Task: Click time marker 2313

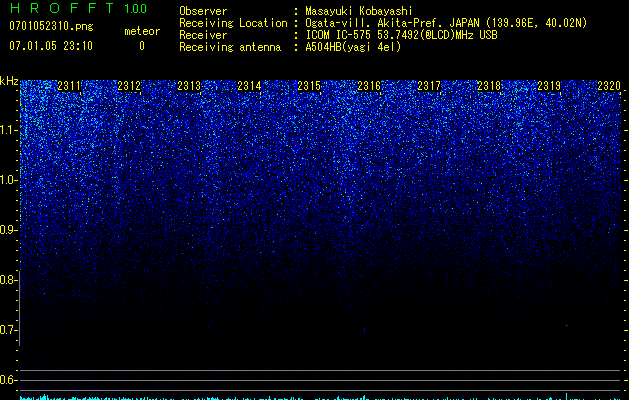Action: [x=189, y=86]
